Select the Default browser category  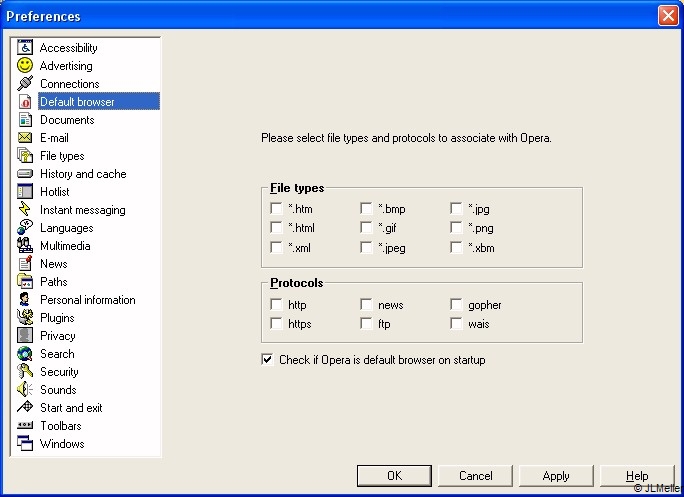pyautogui.click(x=99, y=102)
